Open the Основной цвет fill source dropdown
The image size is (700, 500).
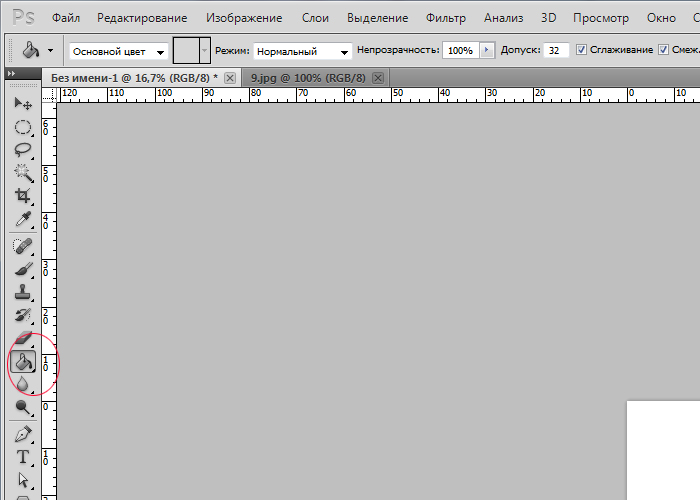pyautogui.click(x=119, y=52)
